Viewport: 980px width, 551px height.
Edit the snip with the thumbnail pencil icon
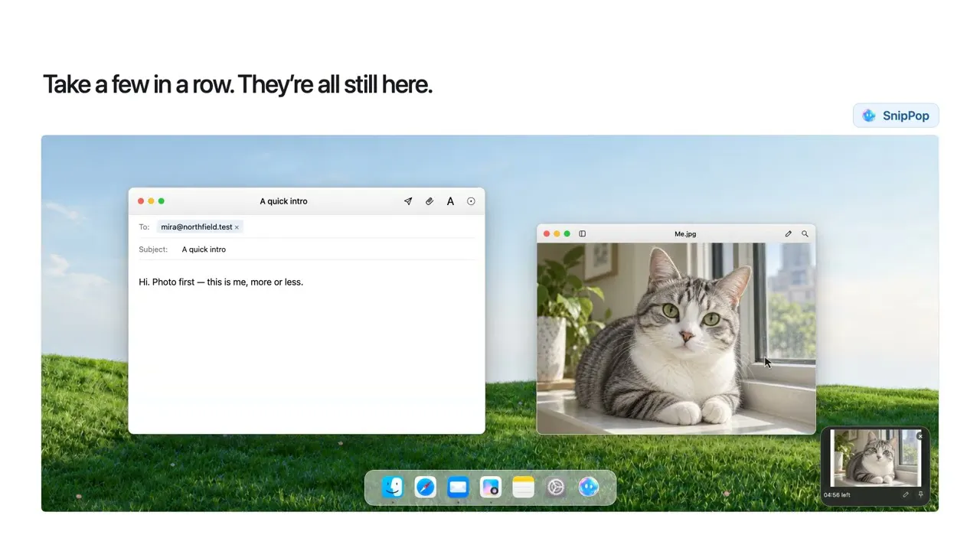pyautogui.click(x=906, y=495)
